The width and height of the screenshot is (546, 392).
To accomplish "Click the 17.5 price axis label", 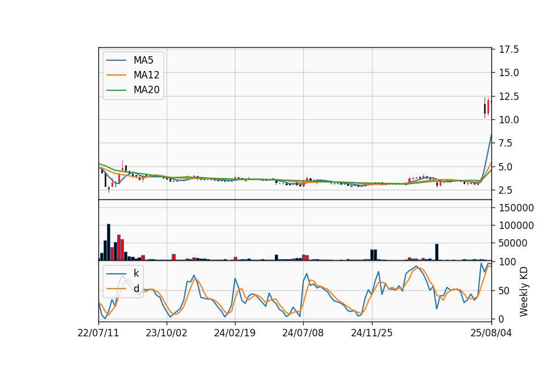I will [x=508, y=49].
